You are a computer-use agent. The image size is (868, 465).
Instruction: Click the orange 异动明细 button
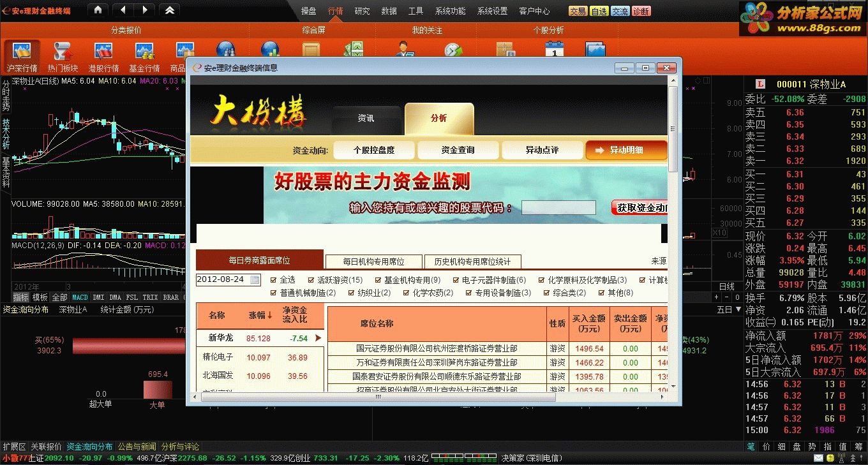point(626,150)
